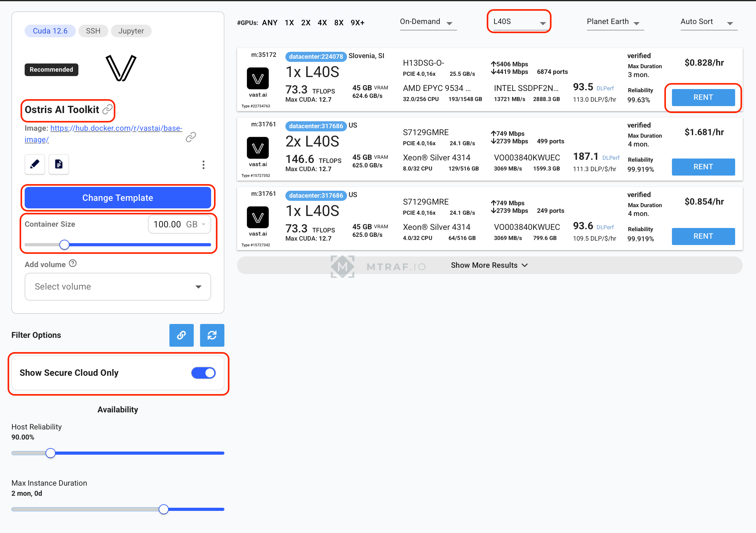Copy link icon next to Ostris AI Toolkit
The width and height of the screenshot is (756, 533).
107,110
